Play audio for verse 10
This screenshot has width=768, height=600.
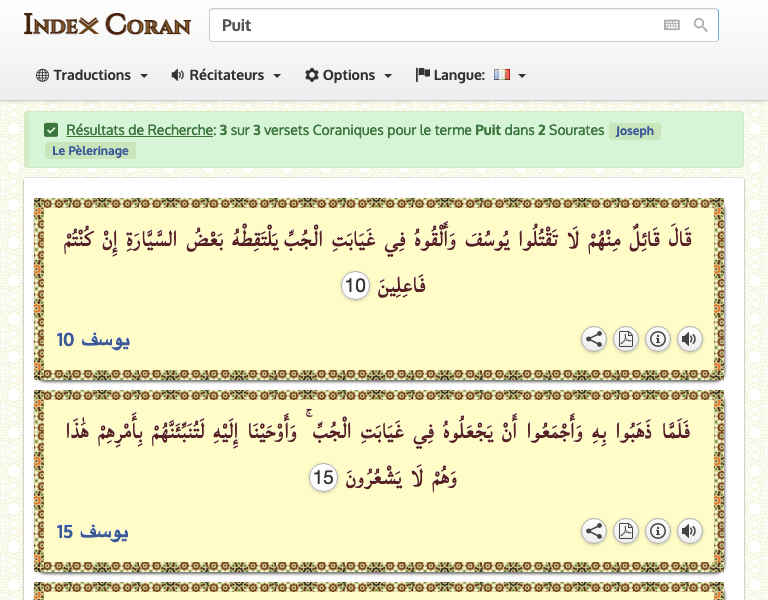tap(689, 339)
